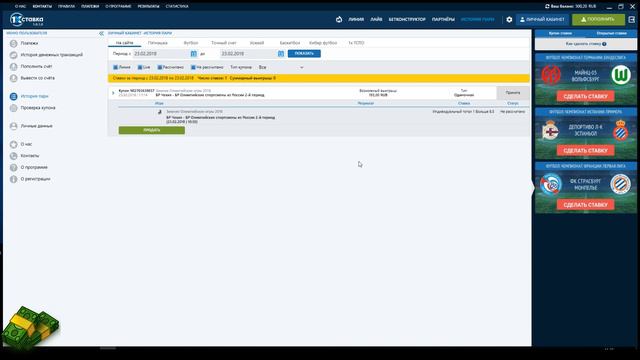Screen dimensions: 640x360
Task: Click СДЕЛАТЬ СТАВКУ for Deportivo vs Espanyol
Action: tap(585, 151)
